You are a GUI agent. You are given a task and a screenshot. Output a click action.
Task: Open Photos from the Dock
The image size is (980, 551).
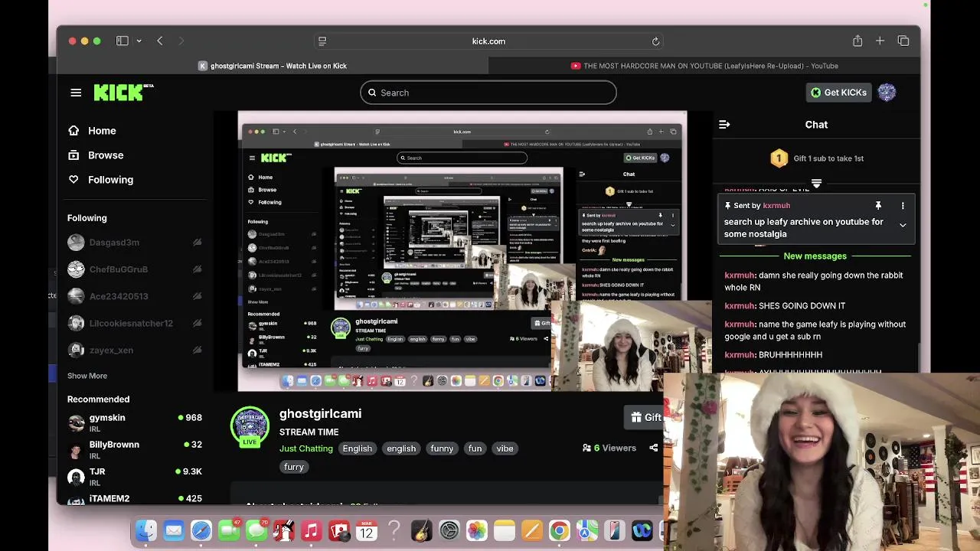click(x=476, y=530)
